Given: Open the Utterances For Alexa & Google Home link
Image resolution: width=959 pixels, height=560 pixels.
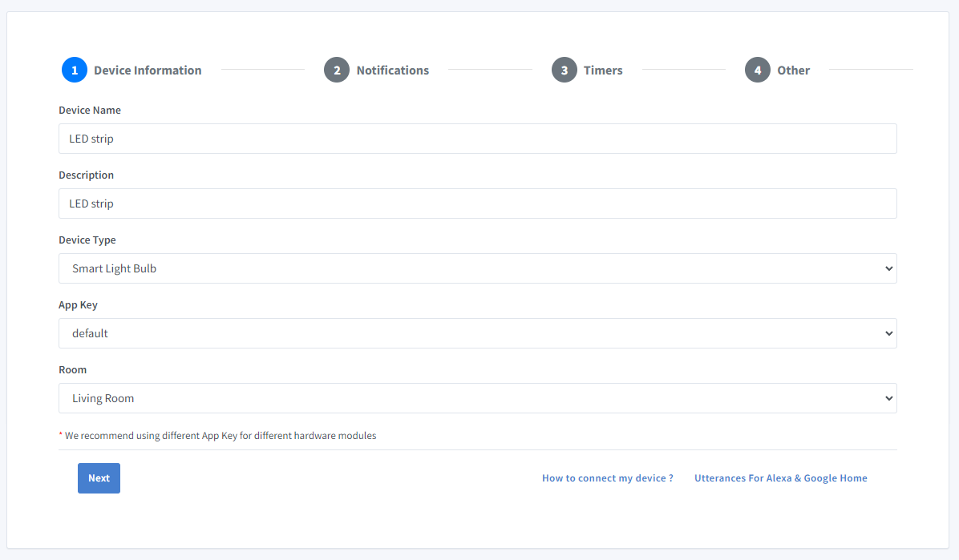Looking at the screenshot, I should pos(780,478).
